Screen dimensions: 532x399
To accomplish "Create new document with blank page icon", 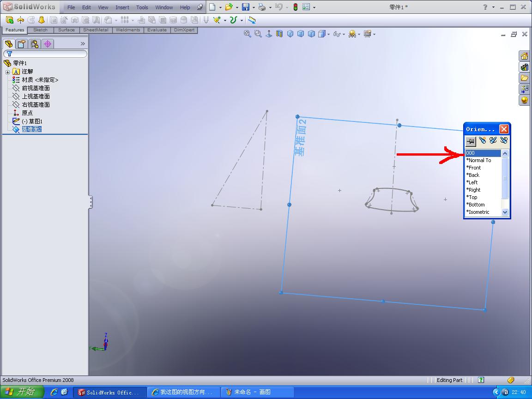I will pos(212,7).
